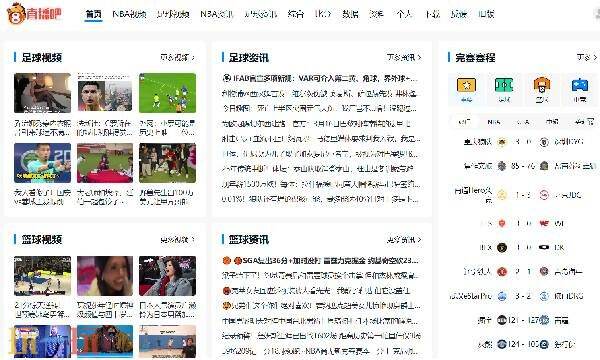Switch to 旧版 in the navigation
This screenshot has height=360, width=600.
coord(486,14)
